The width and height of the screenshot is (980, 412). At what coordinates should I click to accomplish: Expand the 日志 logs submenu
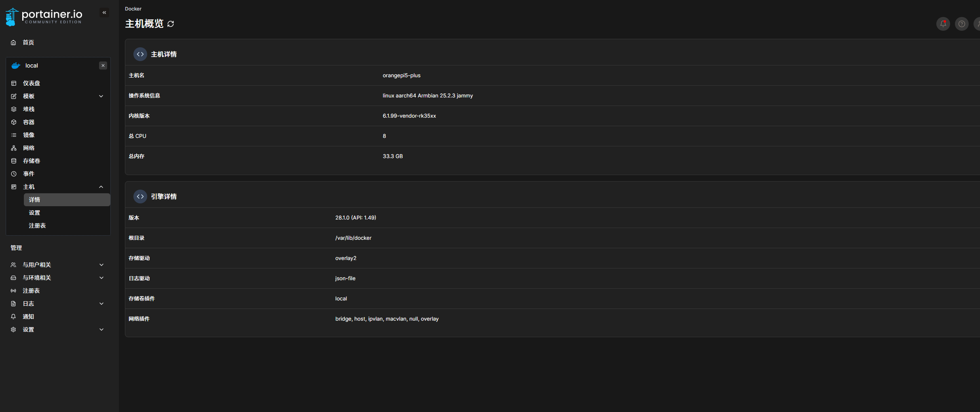click(x=101, y=304)
